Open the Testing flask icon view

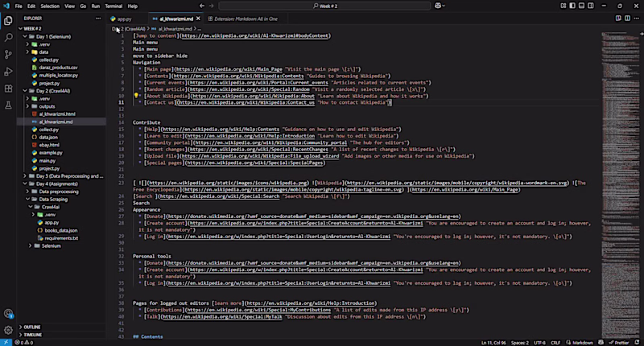point(8,105)
